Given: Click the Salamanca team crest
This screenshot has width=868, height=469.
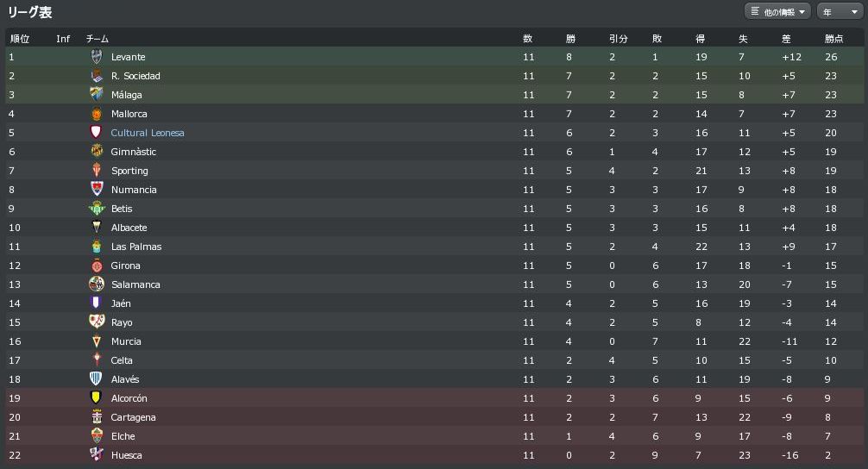Looking at the screenshot, I should tap(97, 285).
